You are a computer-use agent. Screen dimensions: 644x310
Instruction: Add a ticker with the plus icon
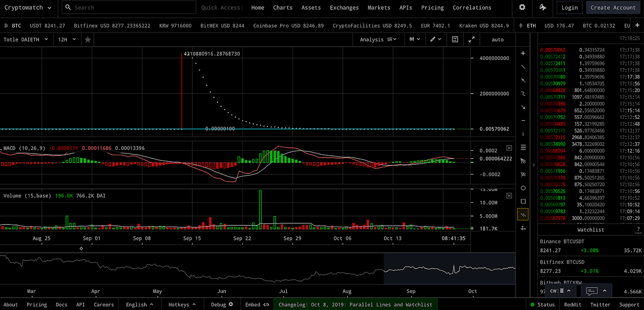[637, 26]
